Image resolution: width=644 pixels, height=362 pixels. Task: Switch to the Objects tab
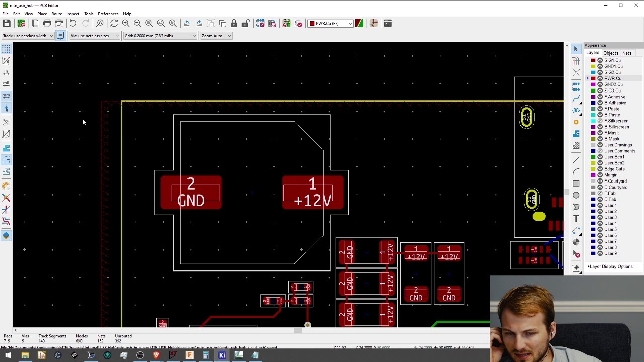pos(610,53)
